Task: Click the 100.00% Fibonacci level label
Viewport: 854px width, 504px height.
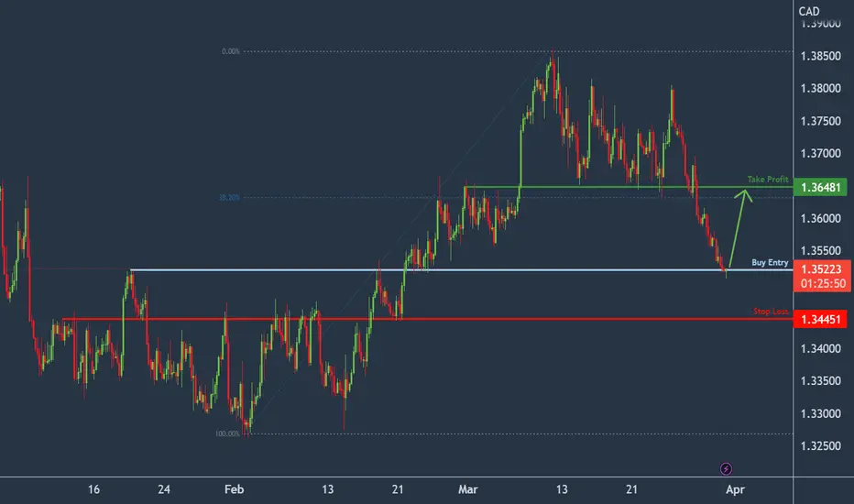Action: tap(227, 433)
